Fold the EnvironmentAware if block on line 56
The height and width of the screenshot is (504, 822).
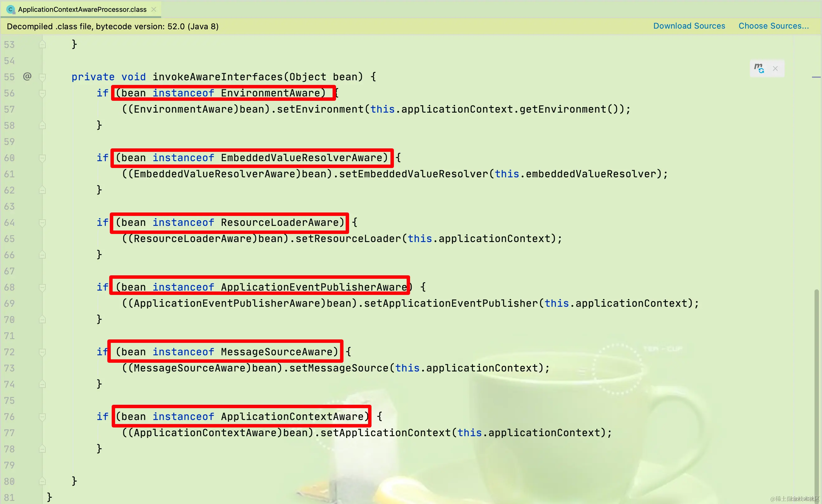42,93
